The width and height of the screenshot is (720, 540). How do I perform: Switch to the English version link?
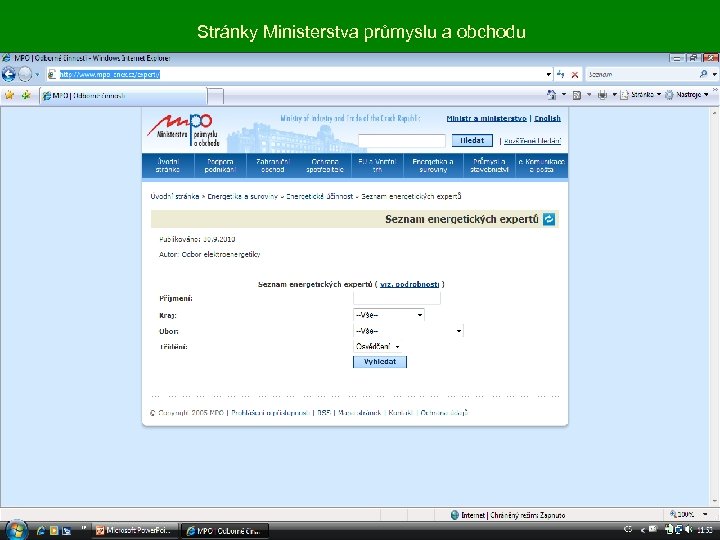coord(547,118)
